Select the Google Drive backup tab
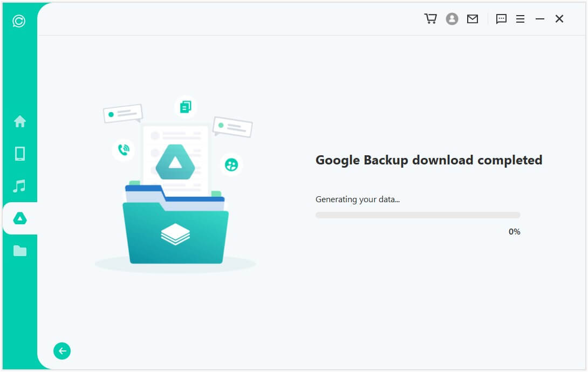This screenshot has width=588, height=372. pos(20,218)
